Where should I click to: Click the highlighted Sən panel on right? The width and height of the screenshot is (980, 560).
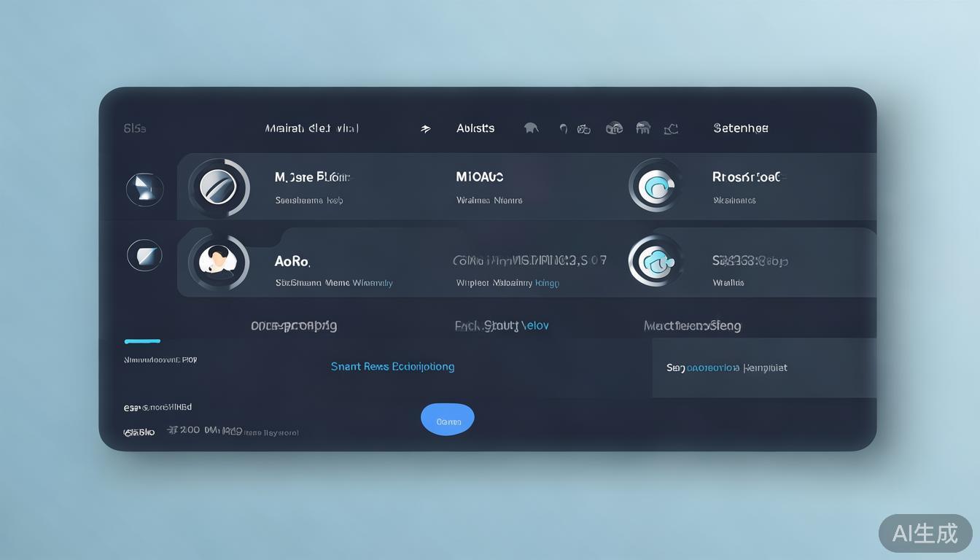click(763, 367)
